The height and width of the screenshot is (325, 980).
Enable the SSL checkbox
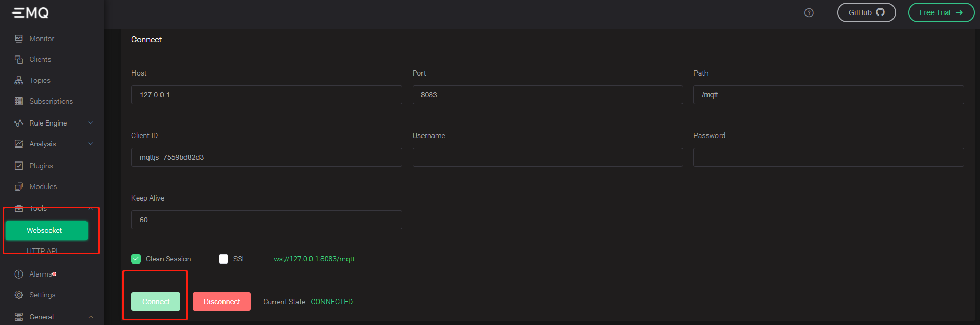click(224, 259)
